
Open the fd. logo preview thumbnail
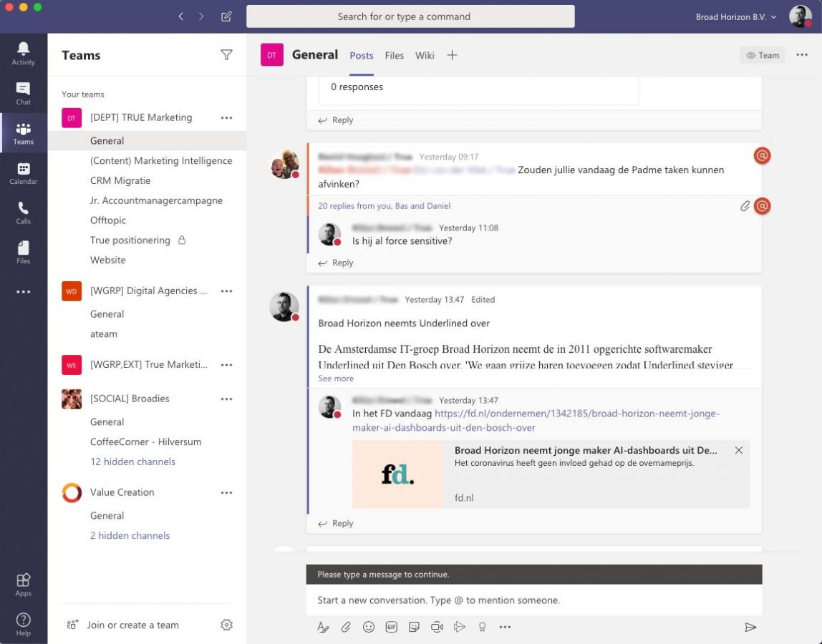click(x=397, y=474)
